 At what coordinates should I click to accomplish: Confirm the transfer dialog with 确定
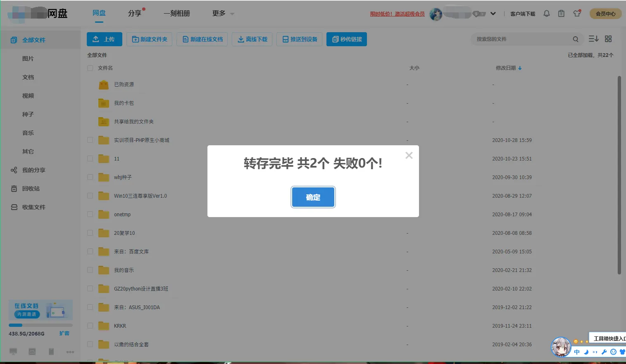tap(313, 197)
